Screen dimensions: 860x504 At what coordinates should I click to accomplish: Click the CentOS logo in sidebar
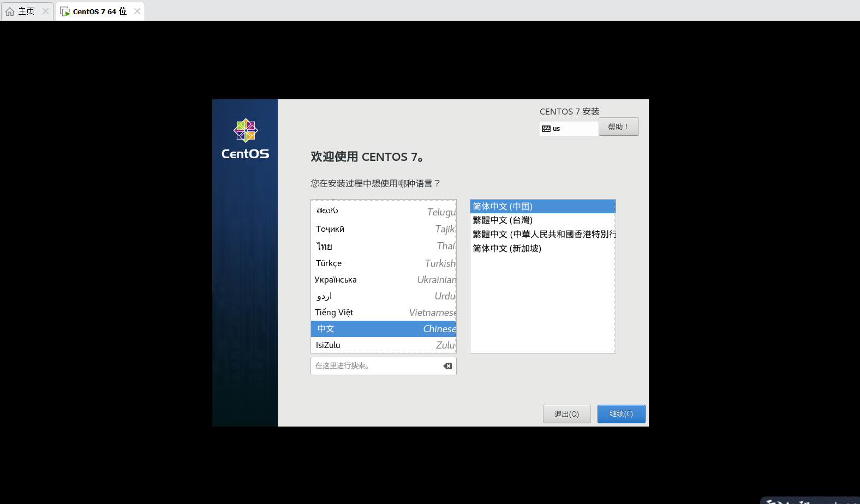(246, 139)
